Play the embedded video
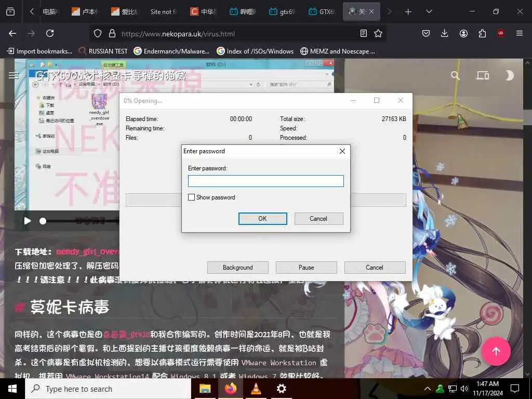 pyautogui.click(x=28, y=221)
